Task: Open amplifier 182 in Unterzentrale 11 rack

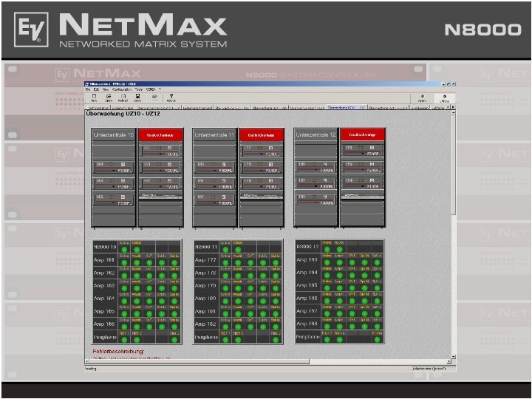Action: [x=214, y=199]
